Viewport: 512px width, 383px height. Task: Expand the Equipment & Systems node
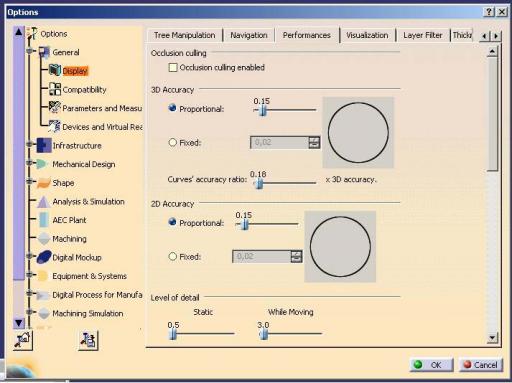click(29, 275)
